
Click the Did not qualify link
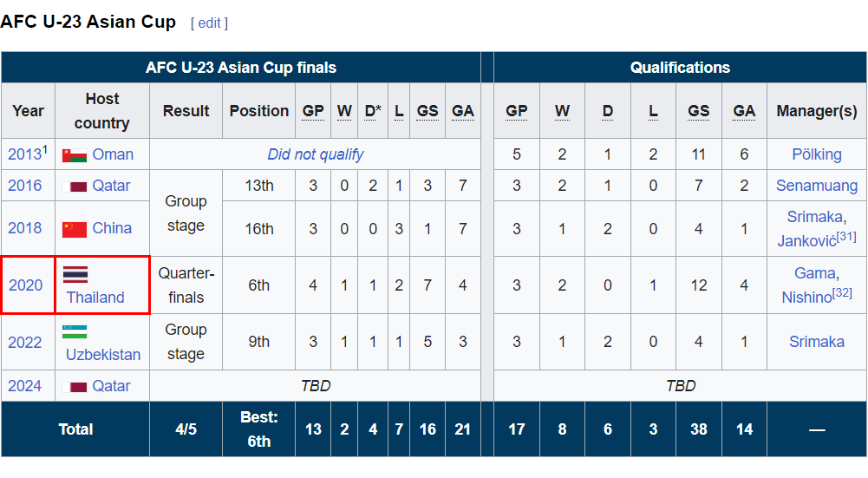click(x=315, y=154)
